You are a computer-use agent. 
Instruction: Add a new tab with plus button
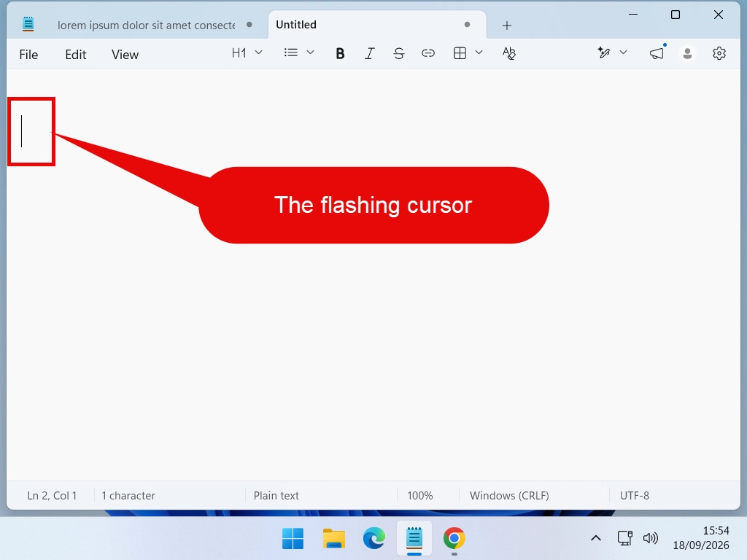coord(507,26)
